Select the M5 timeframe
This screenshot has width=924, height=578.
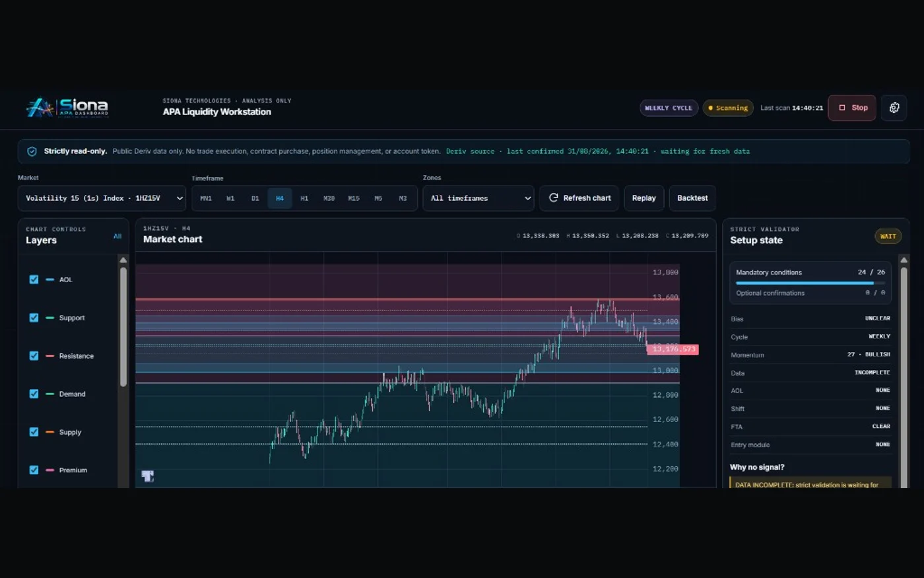click(x=378, y=198)
